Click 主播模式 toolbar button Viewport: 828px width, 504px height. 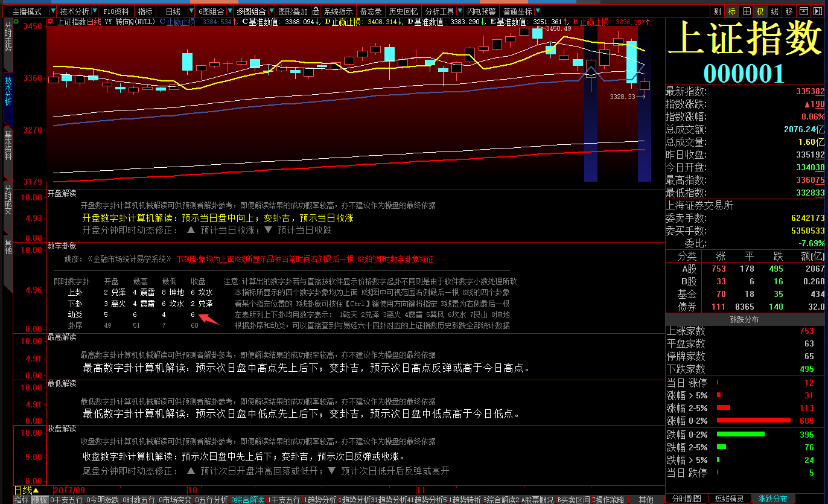click(x=27, y=11)
